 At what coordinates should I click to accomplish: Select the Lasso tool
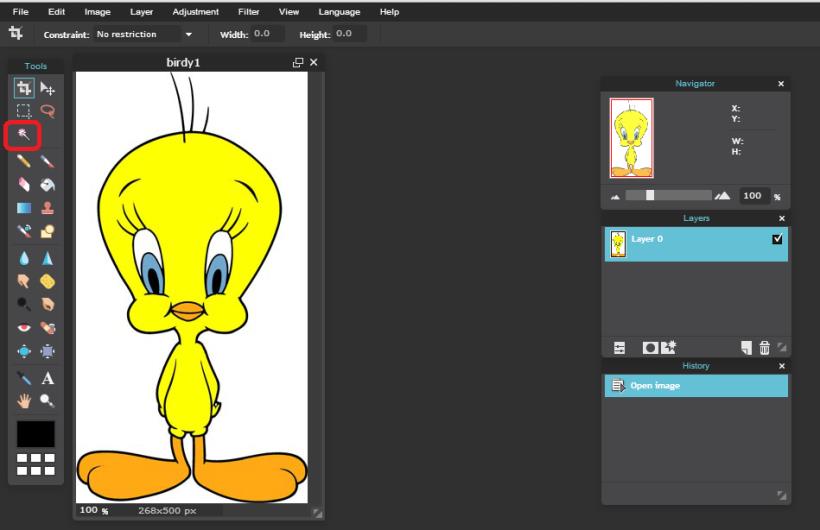pyautogui.click(x=47, y=112)
